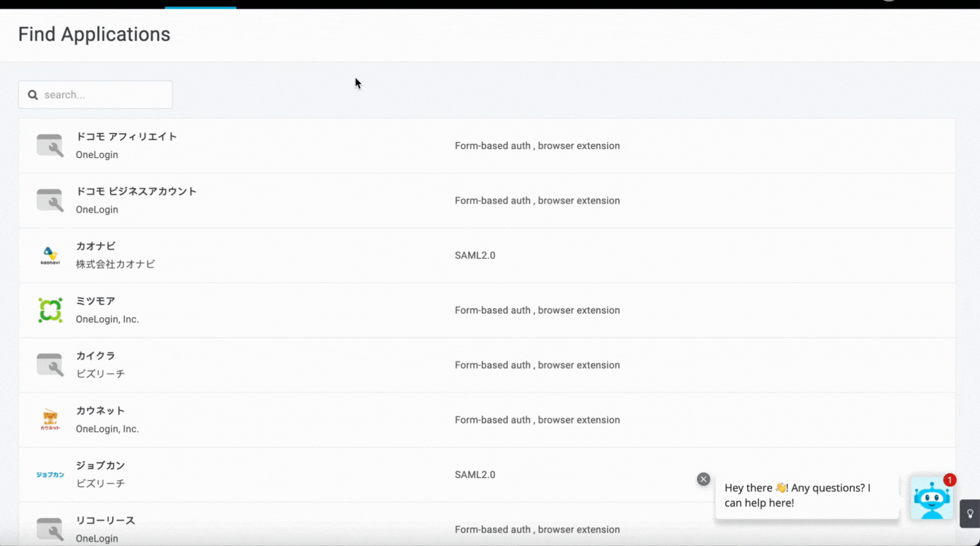Click the wrench icon beside リコーリース

coord(50,528)
